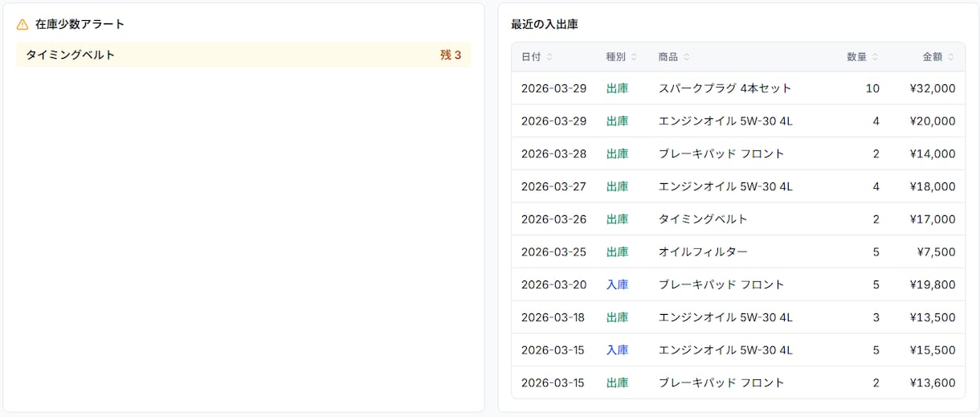Click the ¥7,500 amount cell

[936, 252]
